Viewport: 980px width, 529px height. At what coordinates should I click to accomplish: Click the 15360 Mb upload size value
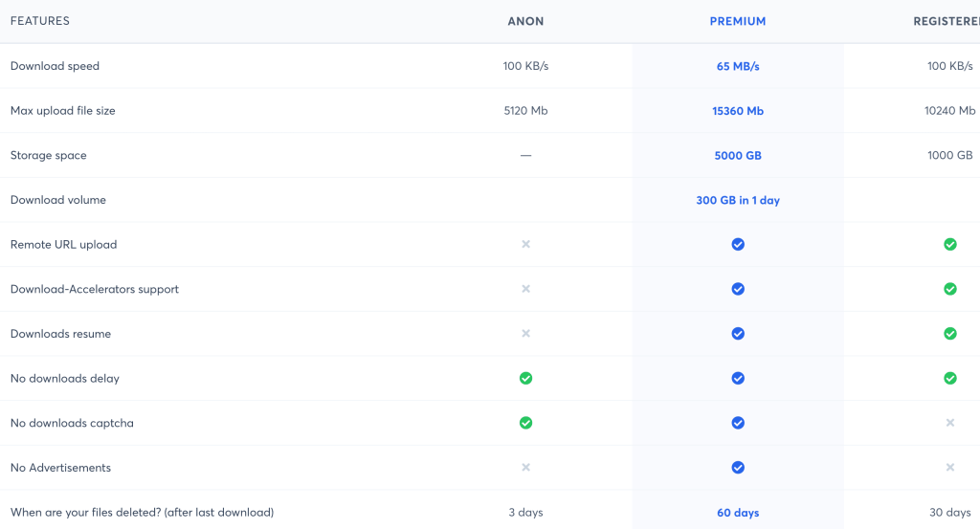point(738,111)
